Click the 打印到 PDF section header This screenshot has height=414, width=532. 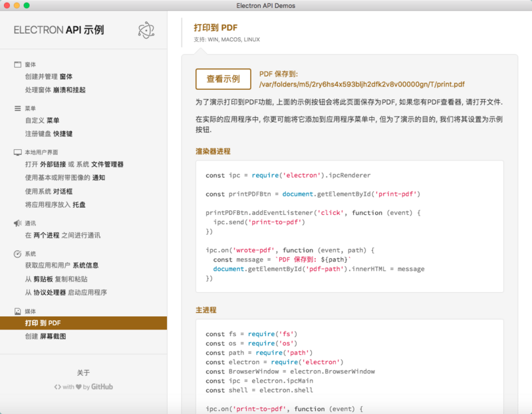click(x=215, y=28)
